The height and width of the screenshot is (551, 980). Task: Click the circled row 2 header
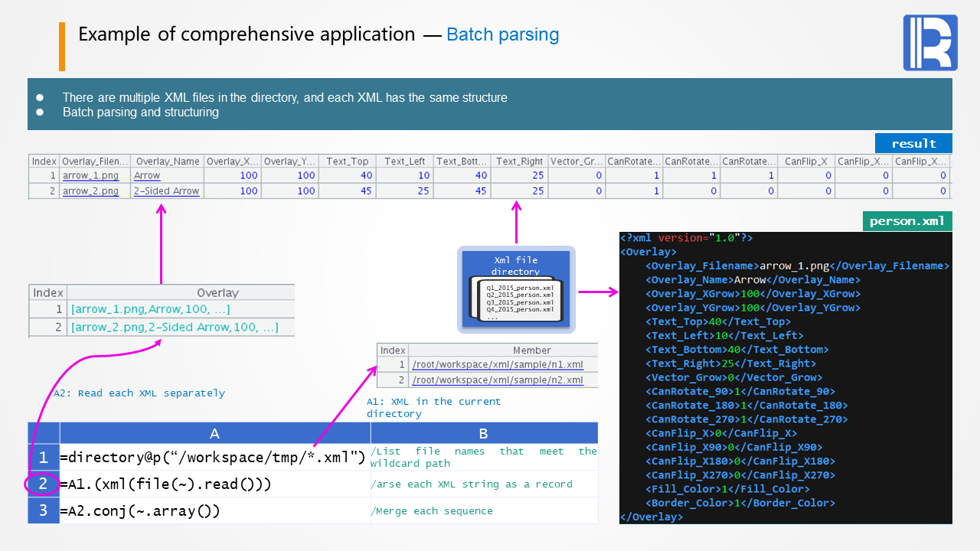coord(44,484)
